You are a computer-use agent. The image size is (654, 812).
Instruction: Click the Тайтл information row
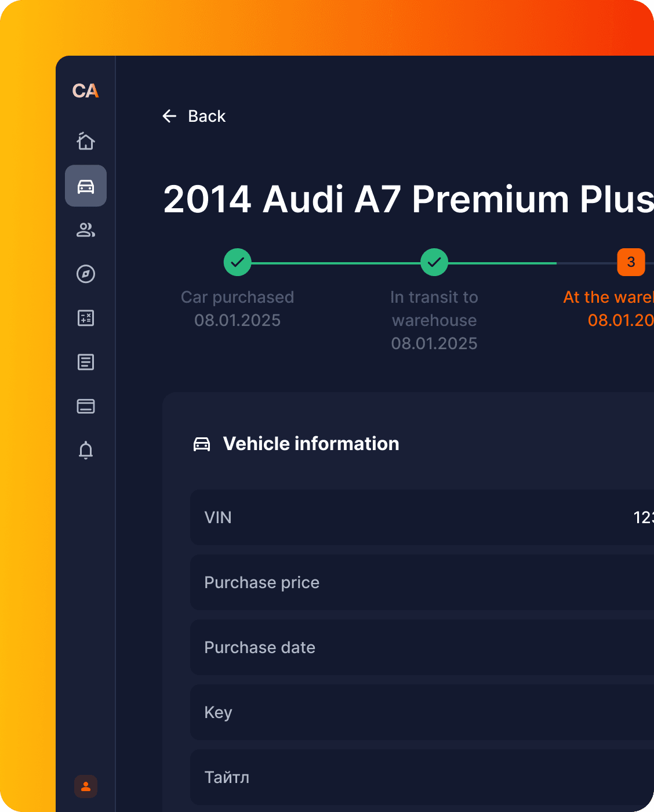click(422, 777)
